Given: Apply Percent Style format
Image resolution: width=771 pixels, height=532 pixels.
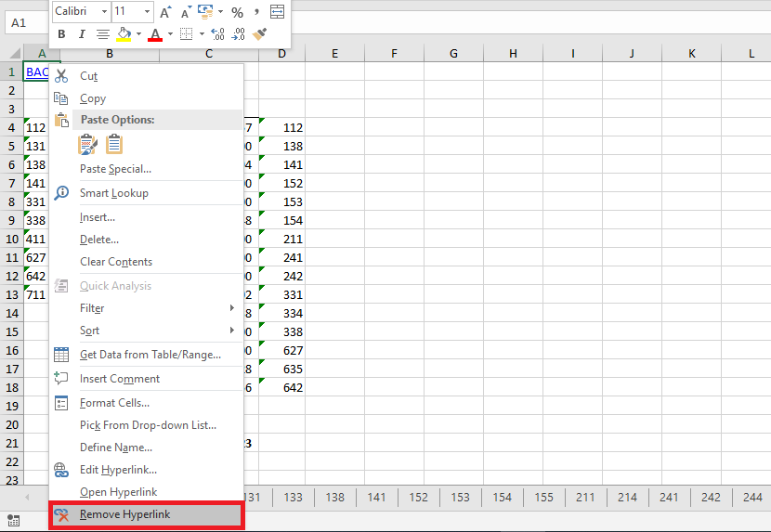Looking at the screenshot, I should 237,12.
